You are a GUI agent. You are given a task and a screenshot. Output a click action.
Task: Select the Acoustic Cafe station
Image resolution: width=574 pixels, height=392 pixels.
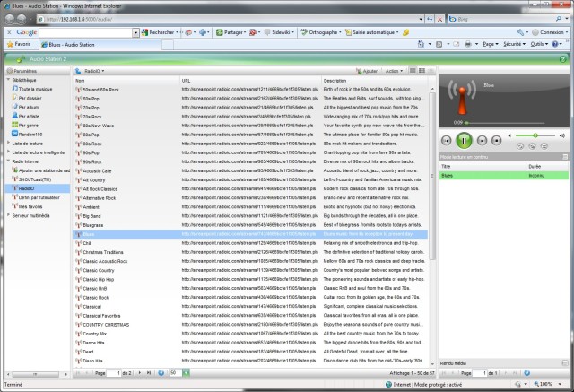coord(250,171)
